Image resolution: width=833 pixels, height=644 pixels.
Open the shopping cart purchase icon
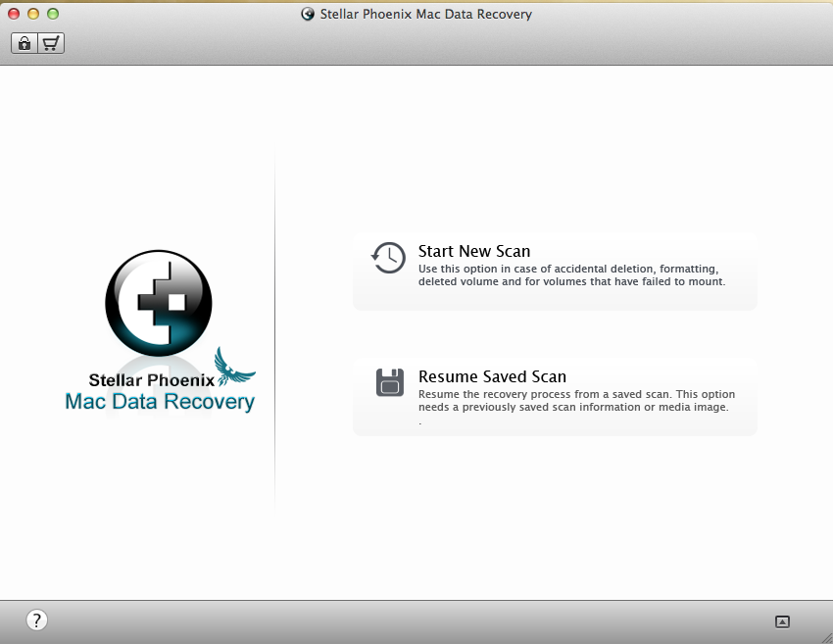tap(51, 43)
